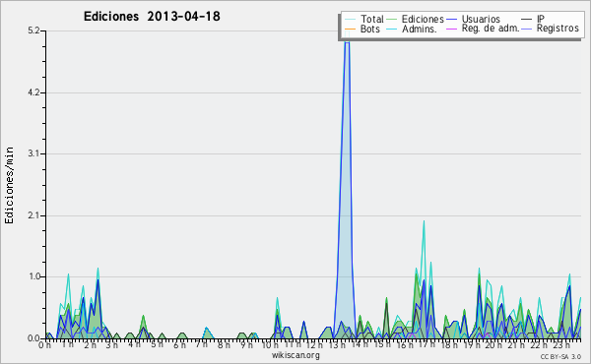The height and width of the screenshot is (364, 591).
Task: Click the y-axis value 4.2
Action: tap(33, 92)
